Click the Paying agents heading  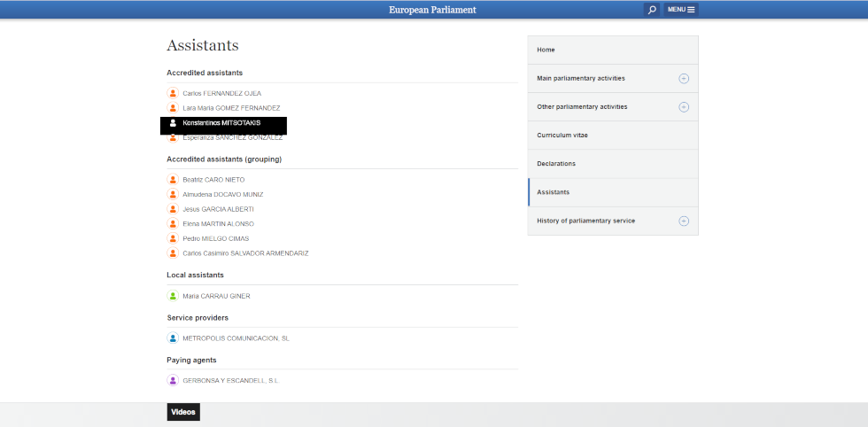click(x=191, y=360)
